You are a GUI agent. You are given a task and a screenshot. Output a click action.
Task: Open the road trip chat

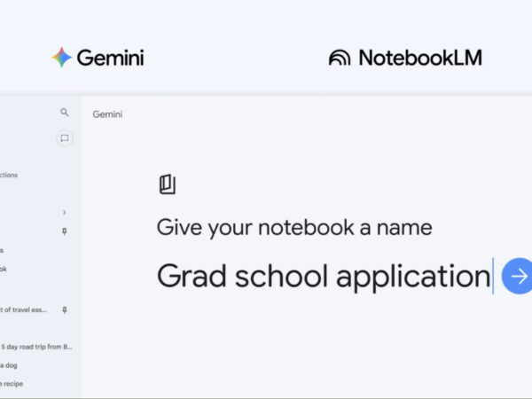[36, 347]
